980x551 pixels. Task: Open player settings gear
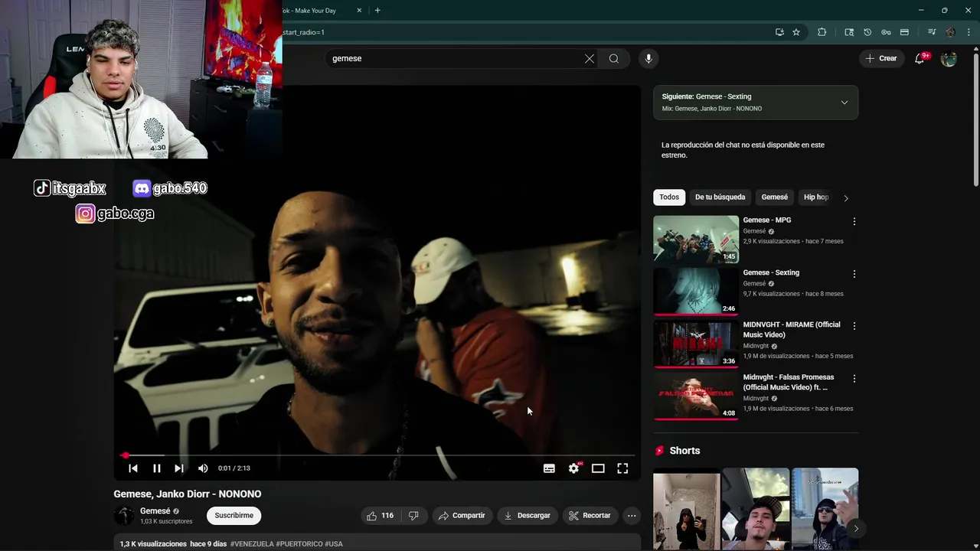574,468
